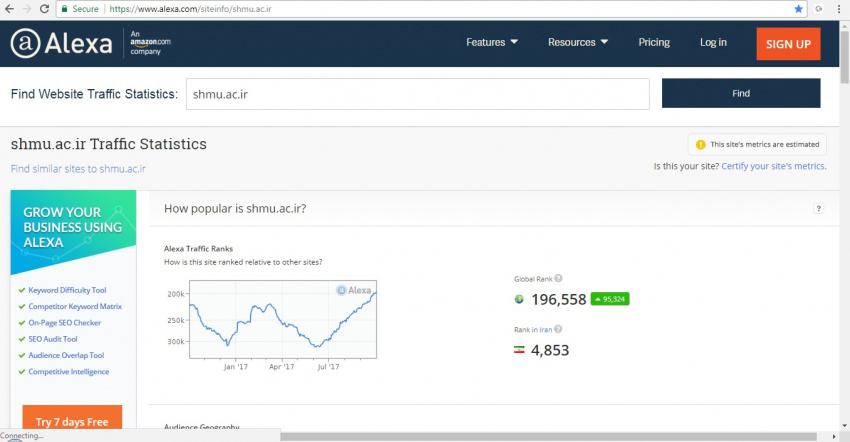Open the Log in page

click(x=713, y=42)
